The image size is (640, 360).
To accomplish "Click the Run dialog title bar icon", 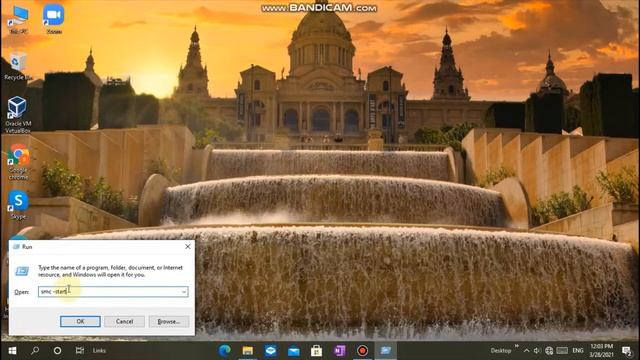I will 16,247.
